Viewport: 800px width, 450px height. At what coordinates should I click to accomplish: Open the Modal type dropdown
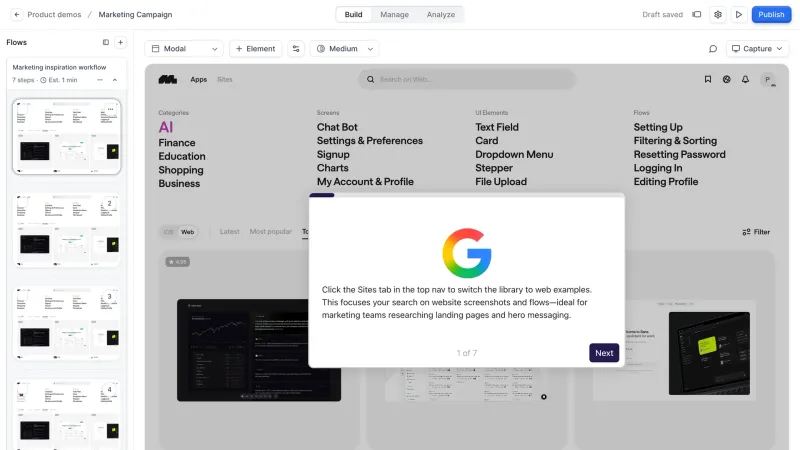(x=184, y=49)
